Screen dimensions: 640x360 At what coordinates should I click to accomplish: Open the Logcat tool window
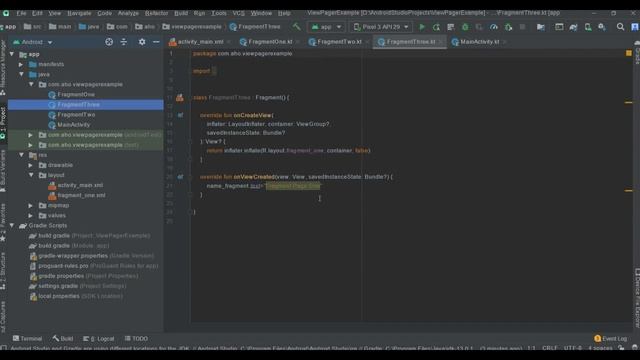tap(98, 338)
